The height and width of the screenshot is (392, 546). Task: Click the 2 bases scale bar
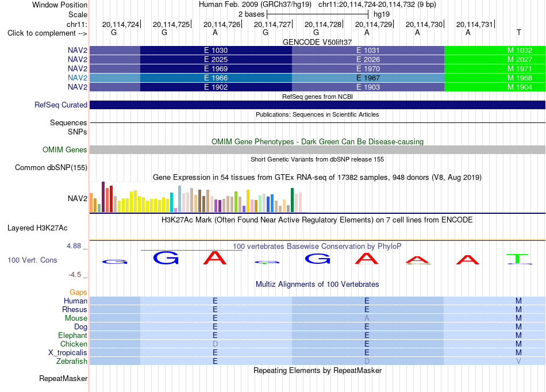(317, 14)
